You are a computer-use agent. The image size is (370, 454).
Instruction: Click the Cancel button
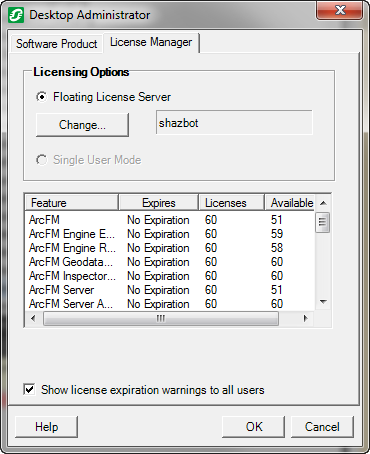322,427
